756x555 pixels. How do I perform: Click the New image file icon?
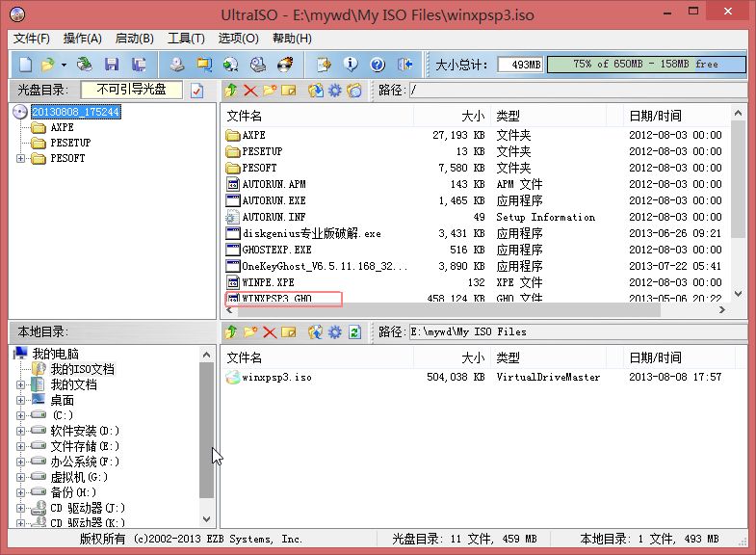pos(26,65)
